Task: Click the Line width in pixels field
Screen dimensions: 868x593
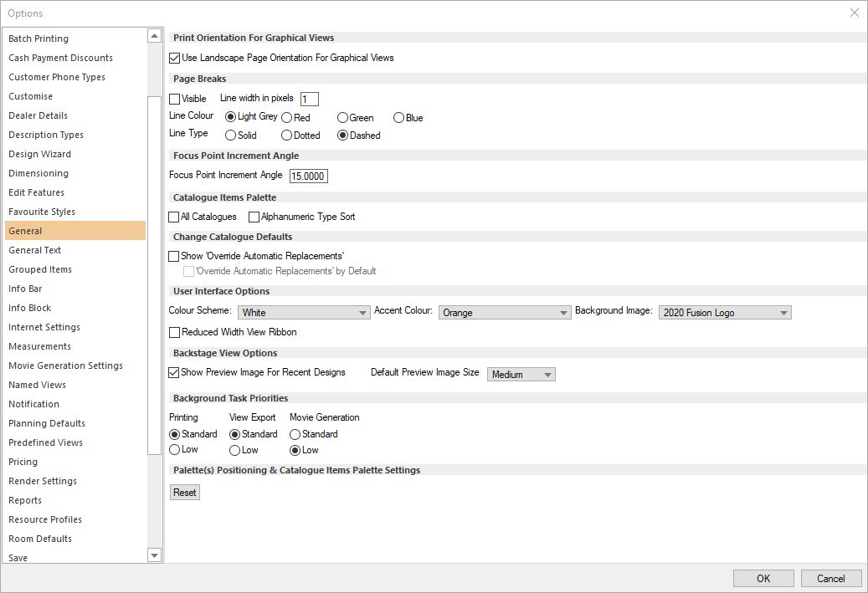Action: 310,99
